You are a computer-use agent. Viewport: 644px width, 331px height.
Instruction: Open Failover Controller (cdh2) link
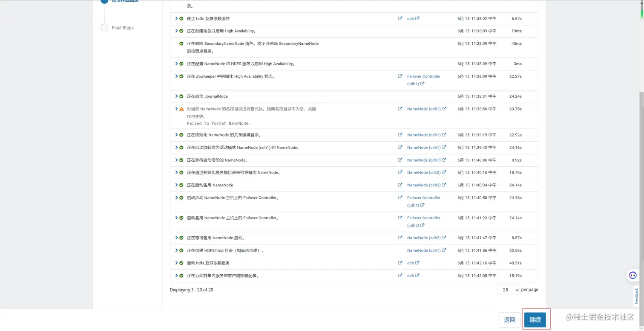[x=424, y=221]
